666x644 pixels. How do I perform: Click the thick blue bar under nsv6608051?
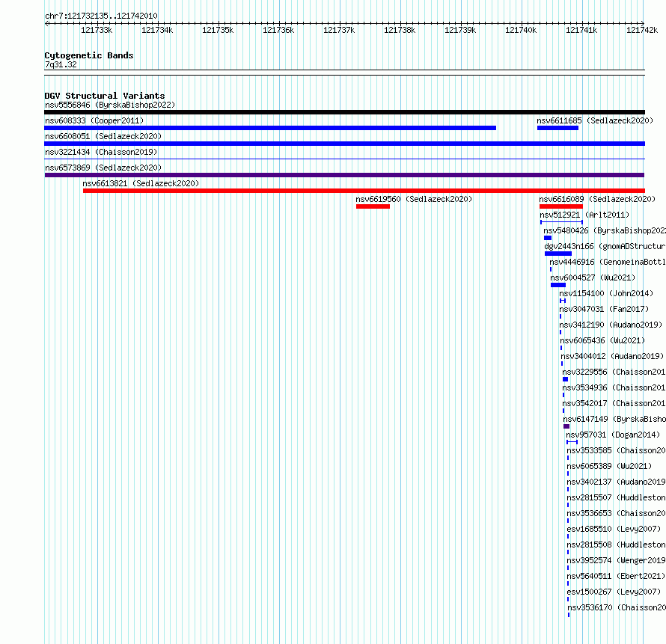point(344,144)
